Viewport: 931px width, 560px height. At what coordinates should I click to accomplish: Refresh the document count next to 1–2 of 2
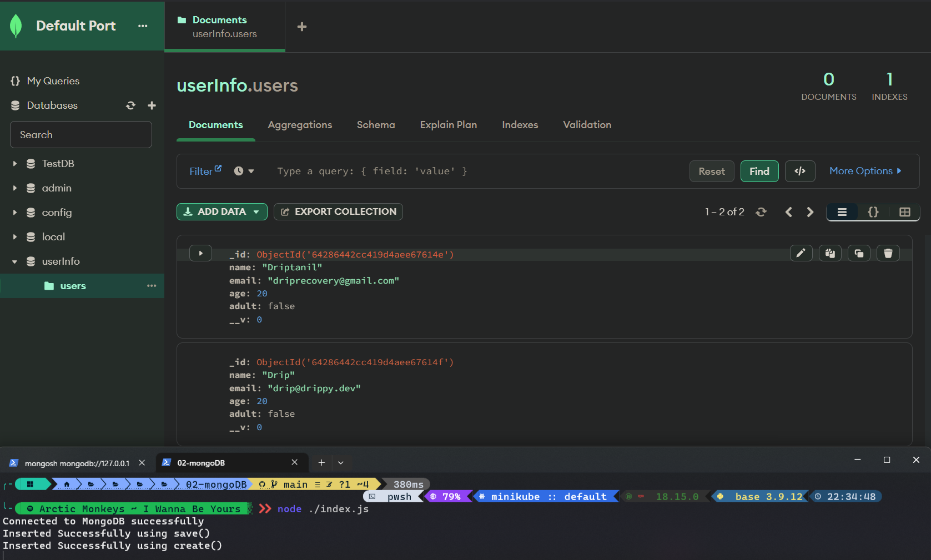coord(761,212)
